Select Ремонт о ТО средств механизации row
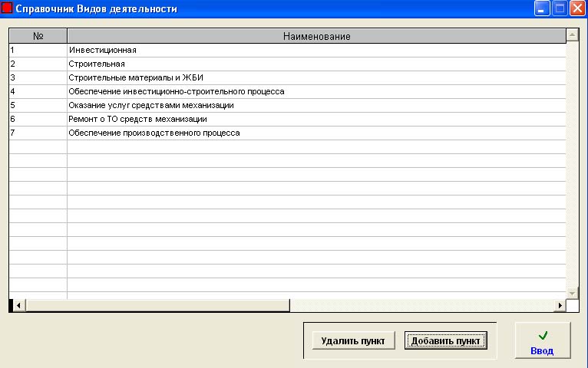Viewport: 588px width, 368px height. (x=287, y=120)
